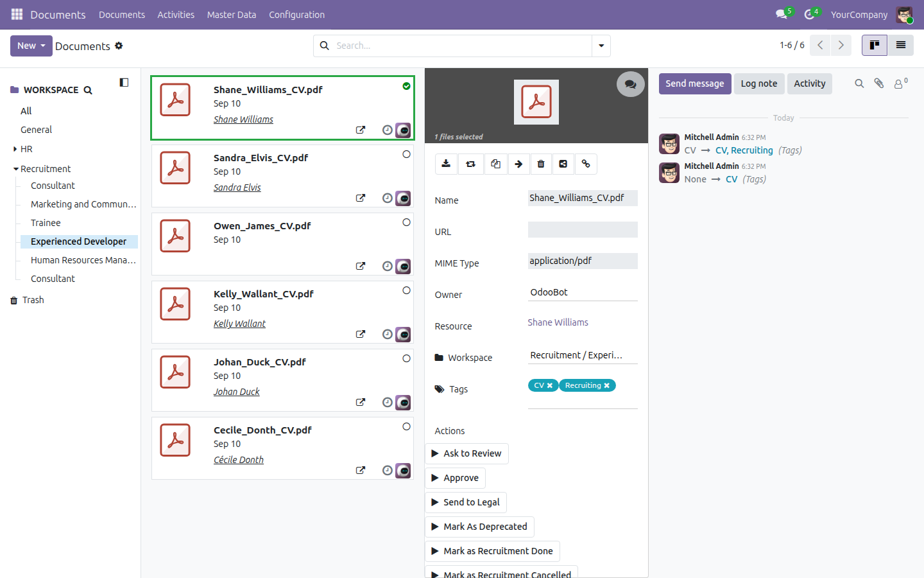Open the conversations icon with badge 5
Image resolution: width=924 pixels, height=578 pixels.
[x=782, y=14]
